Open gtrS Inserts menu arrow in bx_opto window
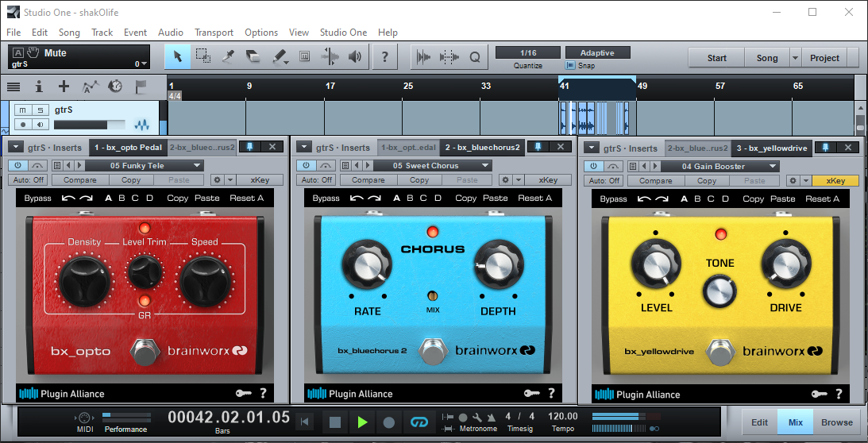This screenshot has width=868, height=443. [15, 148]
